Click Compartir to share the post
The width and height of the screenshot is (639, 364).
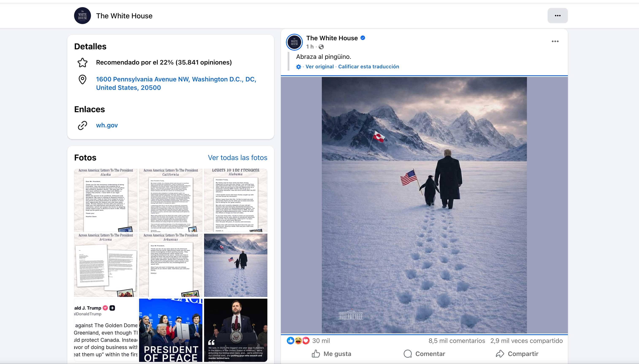click(517, 354)
